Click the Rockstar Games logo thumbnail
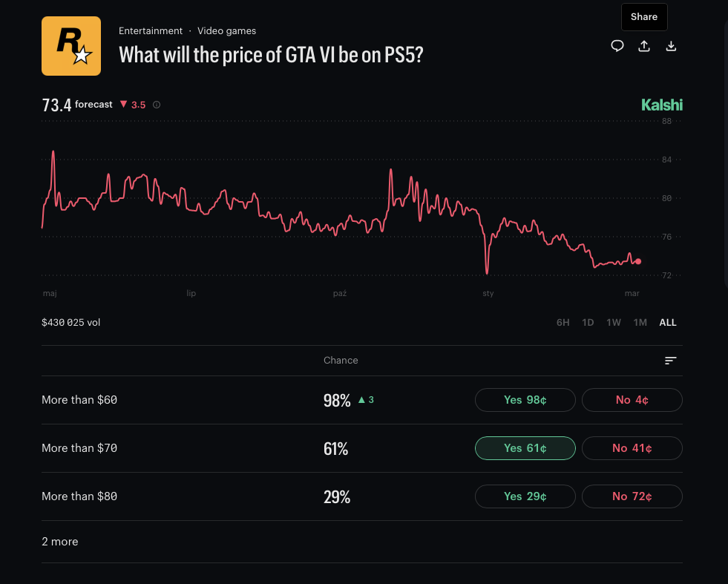 coord(71,46)
